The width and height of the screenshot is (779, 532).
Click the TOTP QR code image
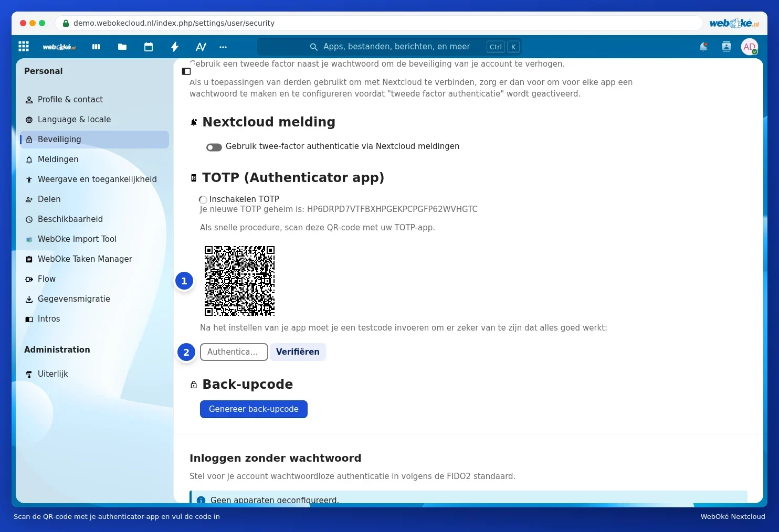[x=239, y=281]
